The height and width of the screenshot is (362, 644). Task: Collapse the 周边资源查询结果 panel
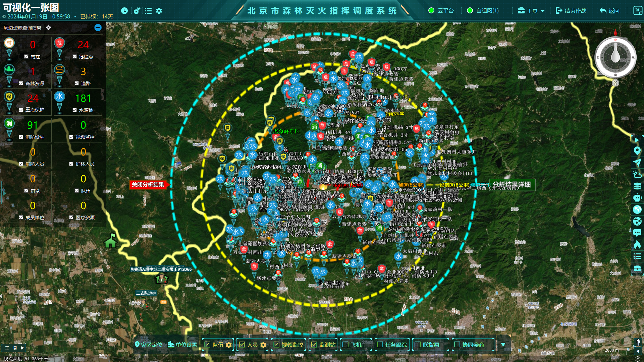(98, 27)
